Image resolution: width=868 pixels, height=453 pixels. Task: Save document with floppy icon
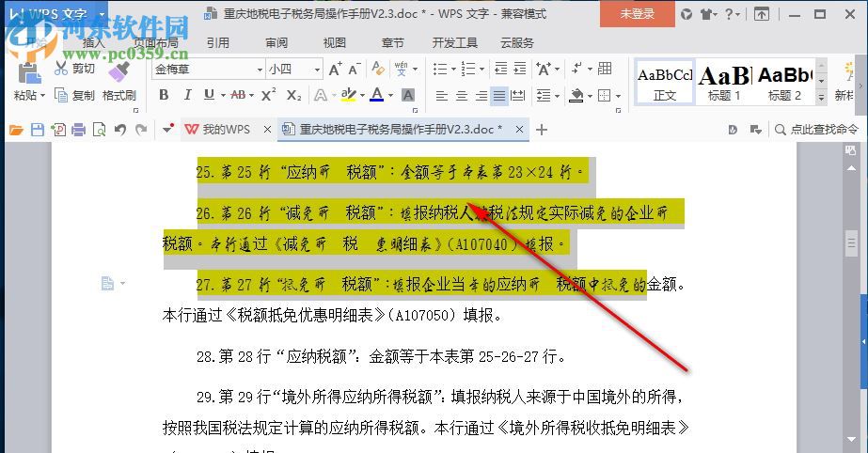37,130
